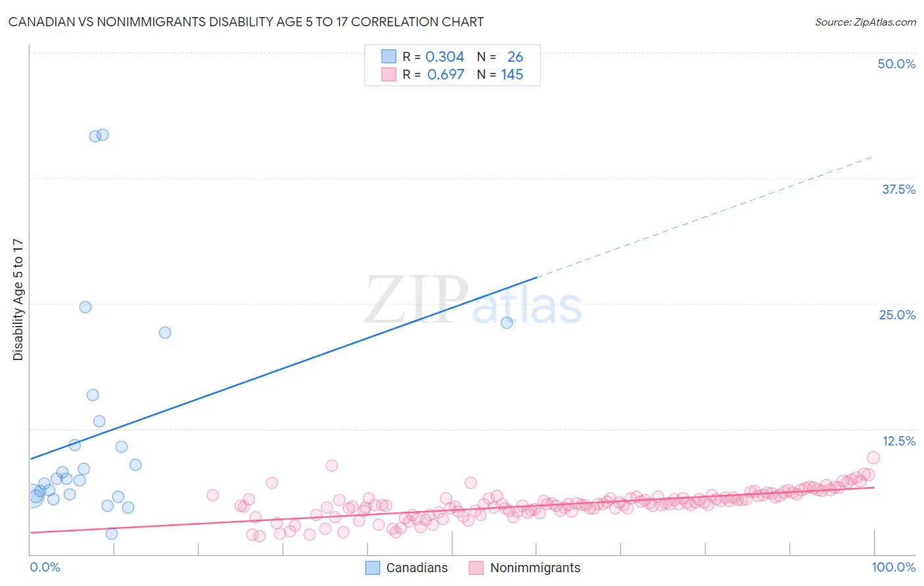Click the N = 145 statistic value
924x586 pixels.
[x=500, y=74]
